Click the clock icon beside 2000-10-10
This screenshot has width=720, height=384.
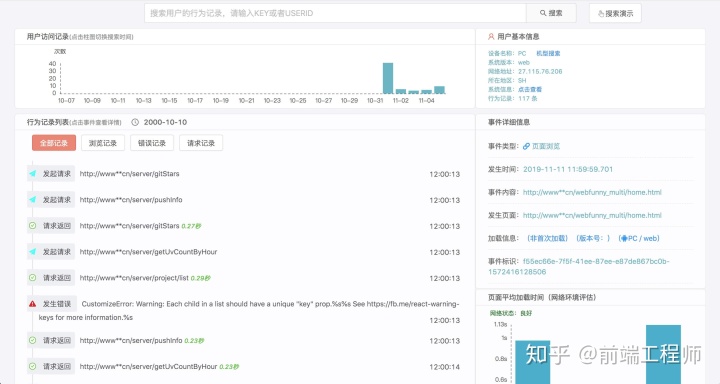click(x=135, y=122)
